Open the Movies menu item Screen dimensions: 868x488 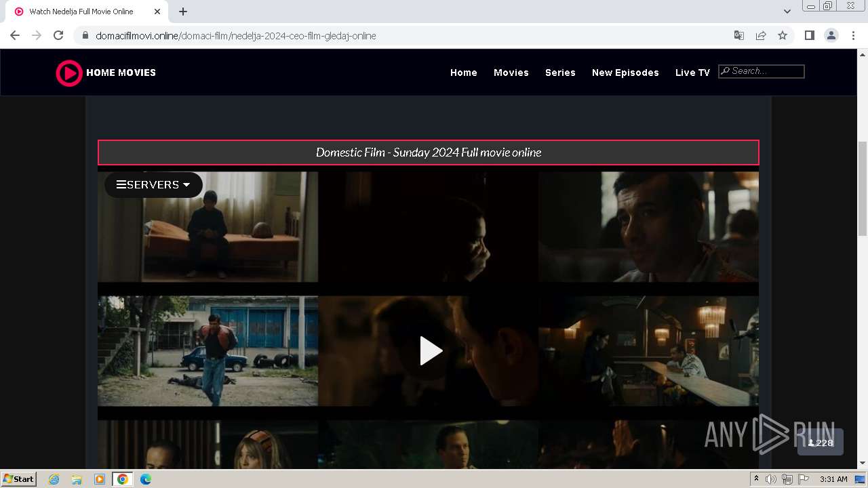coord(511,73)
